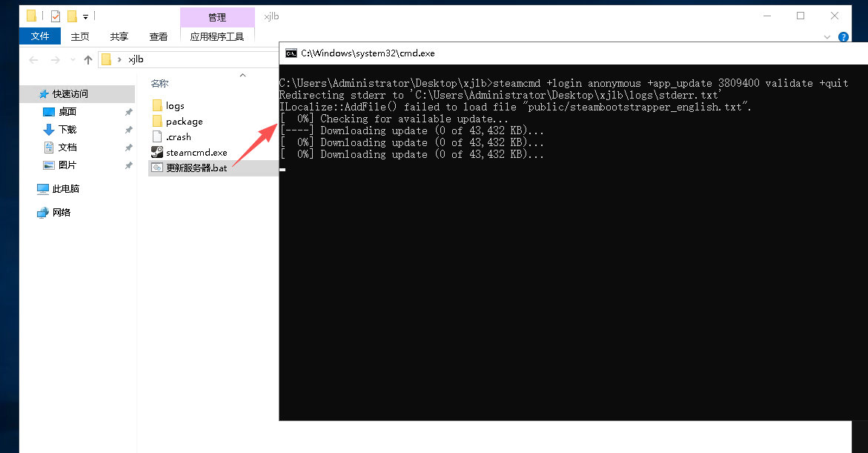Image resolution: width=868 pixels, height=453 pixels.
Task: Open the 文件 menu
Action: tap(40, 36)
